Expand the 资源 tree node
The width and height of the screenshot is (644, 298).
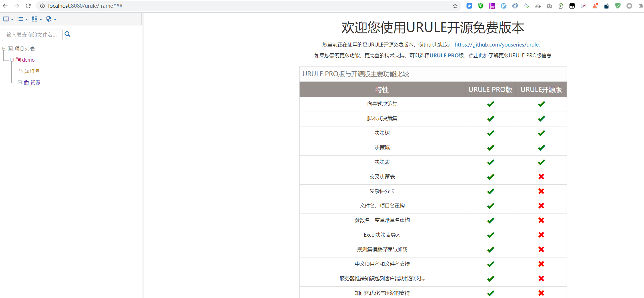pos(20,82)
